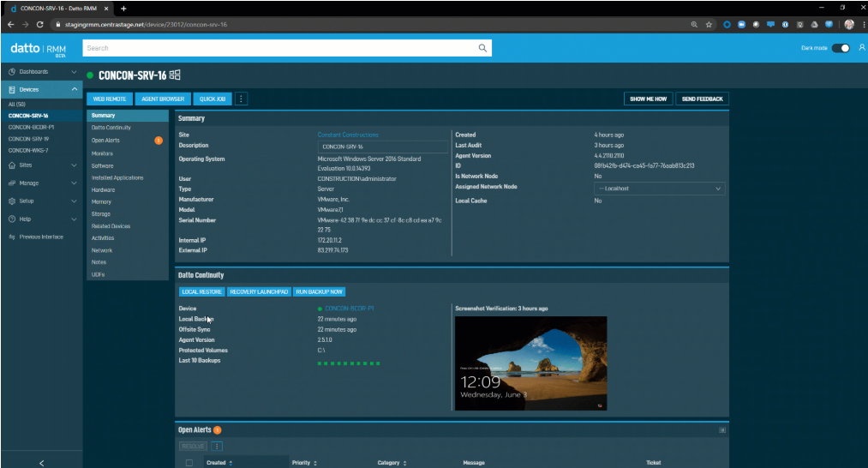The image size is (868, 468).
Task: Click Recovery Launchpad button
Action: point(259,292)
